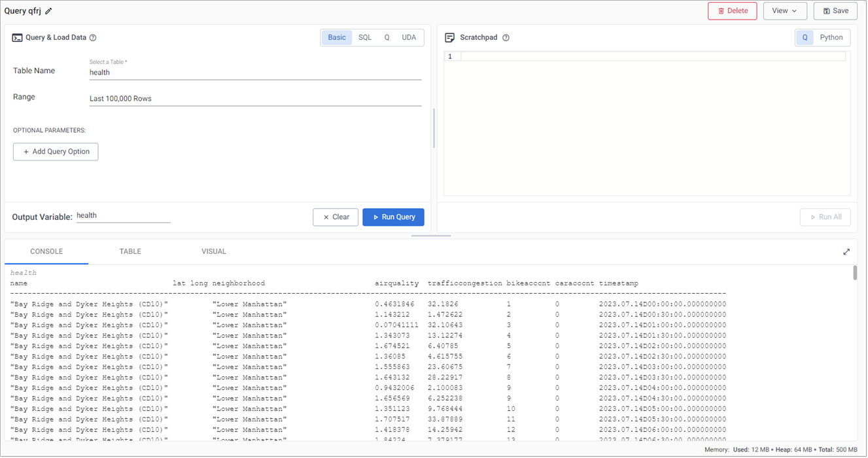Click the Scratchpad note icon

click(449, 37)
